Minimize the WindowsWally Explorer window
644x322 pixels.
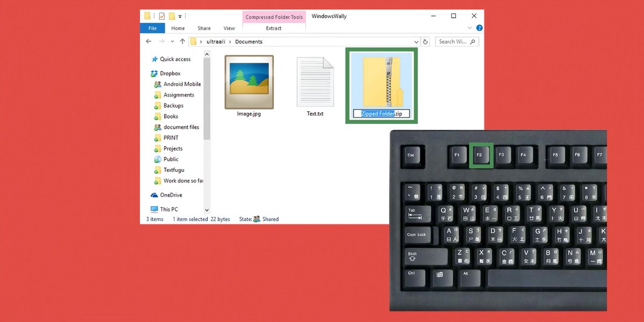(433, 16)
